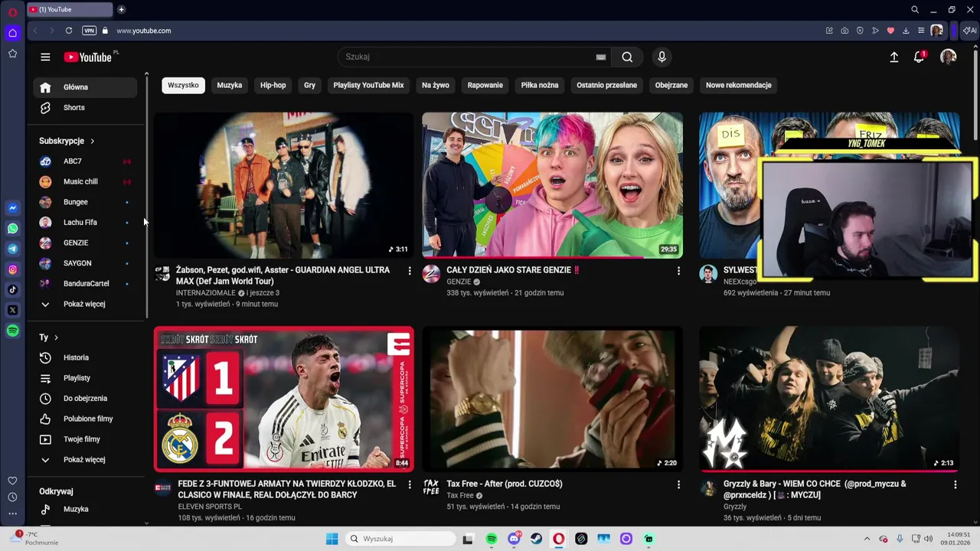Screen dimensions: 980x551
Task: Open the Opera sidebar bookmarks star
Action: coord(12,54)
